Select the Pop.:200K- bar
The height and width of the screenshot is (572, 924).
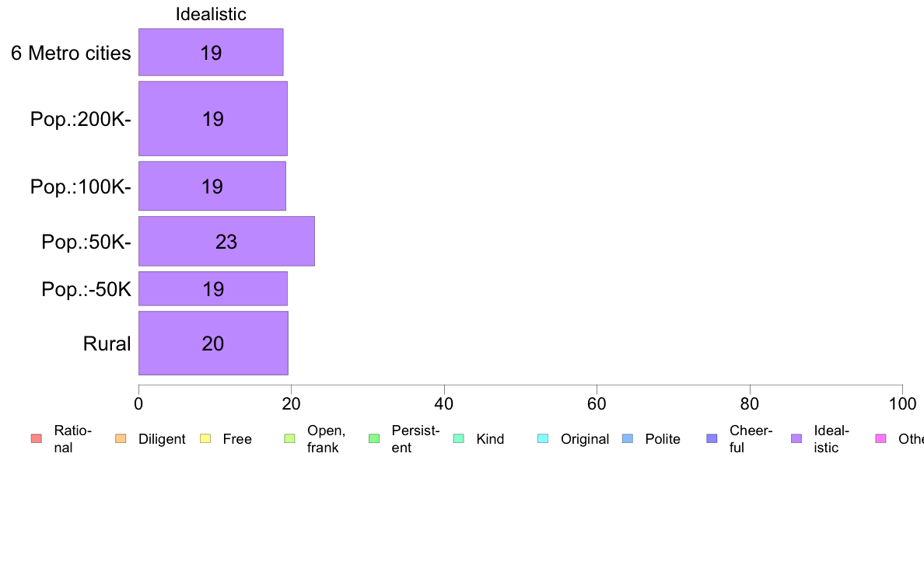tap(213, 119)
